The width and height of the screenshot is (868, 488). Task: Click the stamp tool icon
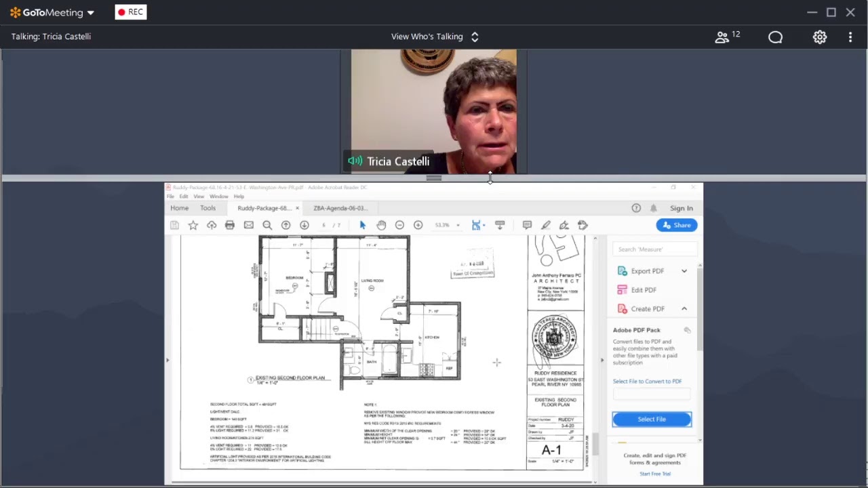click(x=583, y=225)
